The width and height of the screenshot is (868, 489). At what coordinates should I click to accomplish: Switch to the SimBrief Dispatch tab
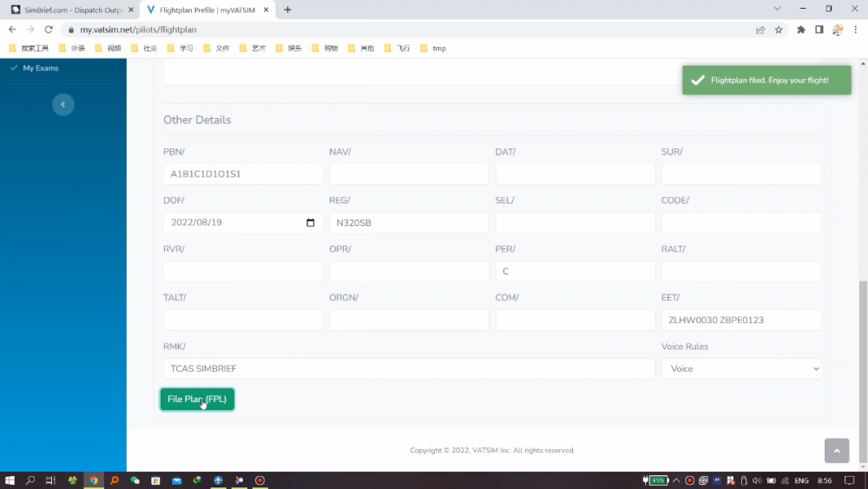coord(68,10)
